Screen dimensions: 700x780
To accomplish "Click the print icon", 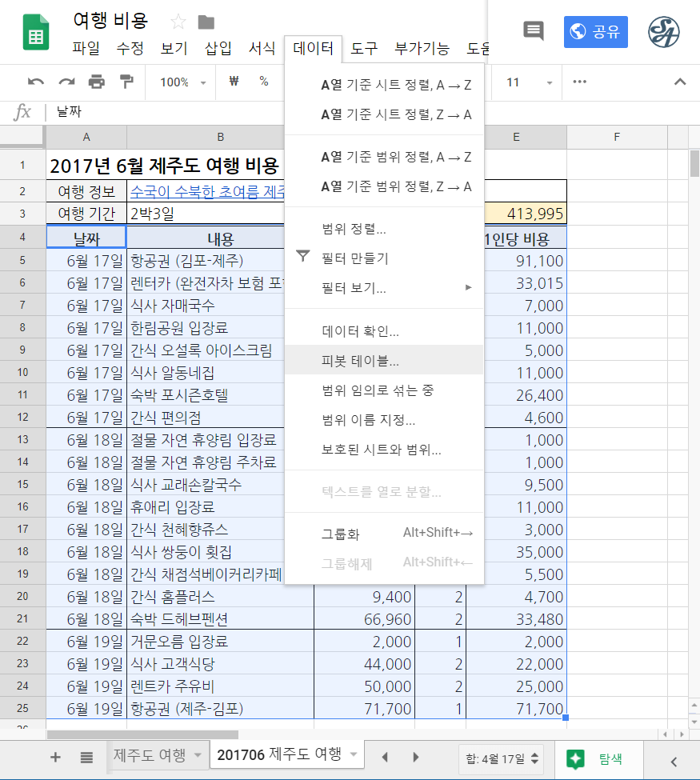I will point(97,82).
